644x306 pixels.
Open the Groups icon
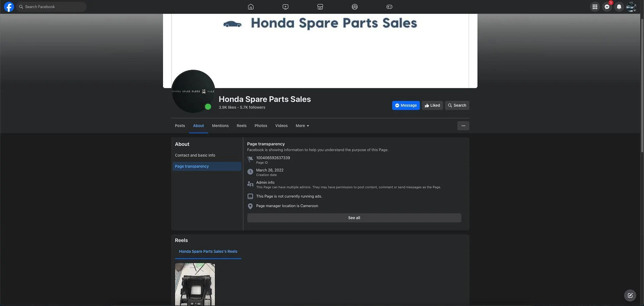click(354, 6)
